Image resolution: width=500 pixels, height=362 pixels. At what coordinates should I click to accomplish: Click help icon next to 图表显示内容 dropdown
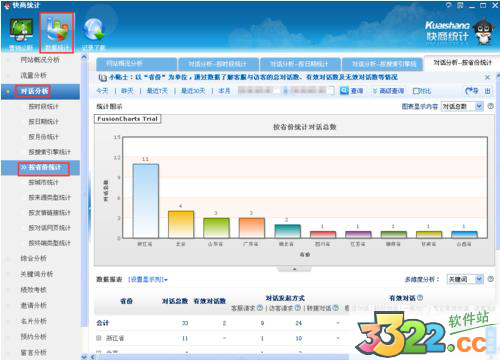pos(490,106)
